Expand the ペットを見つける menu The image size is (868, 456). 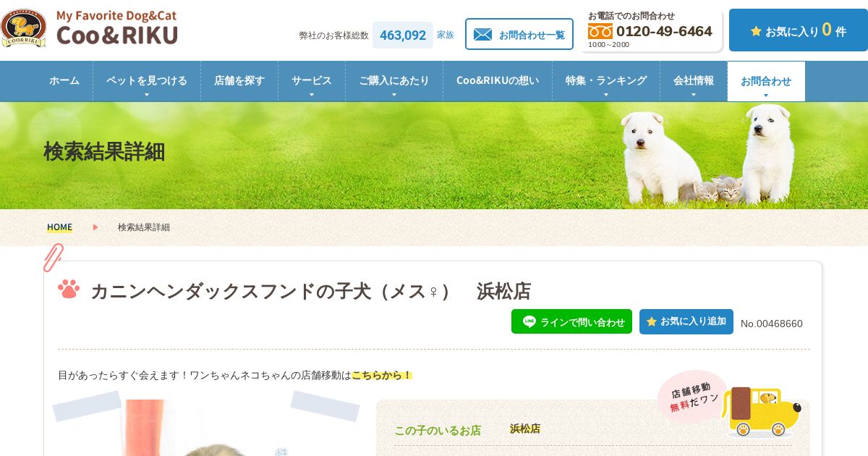tap(147, 81)
